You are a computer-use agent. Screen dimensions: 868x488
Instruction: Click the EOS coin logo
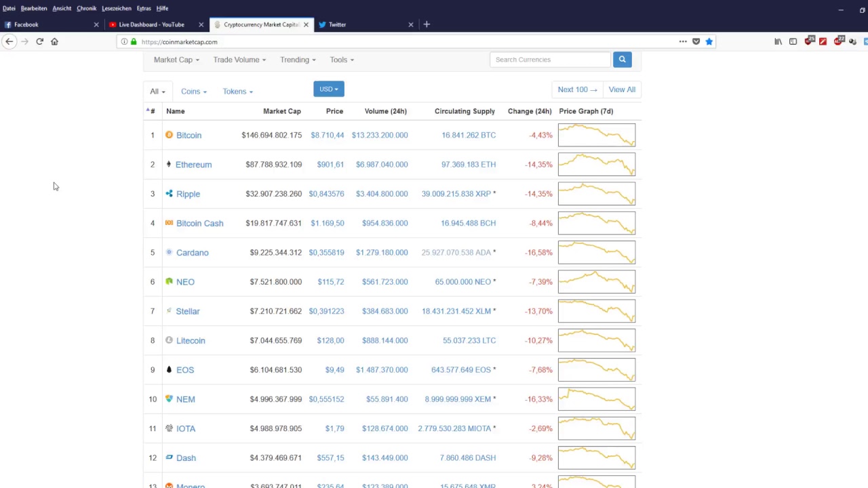(x=169, y=369)
